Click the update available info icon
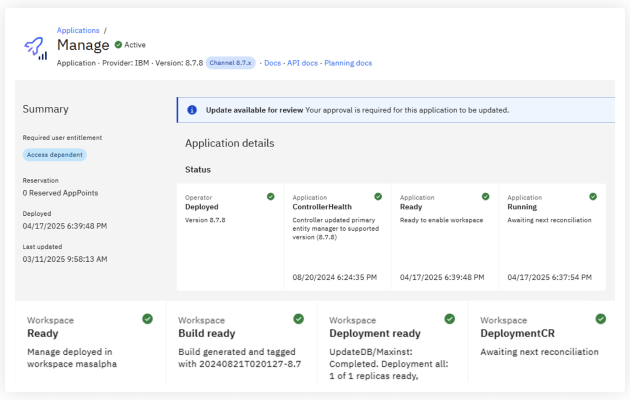Image resolution: width=630 pixels, height=400 pixels. [x=192, y=110]
